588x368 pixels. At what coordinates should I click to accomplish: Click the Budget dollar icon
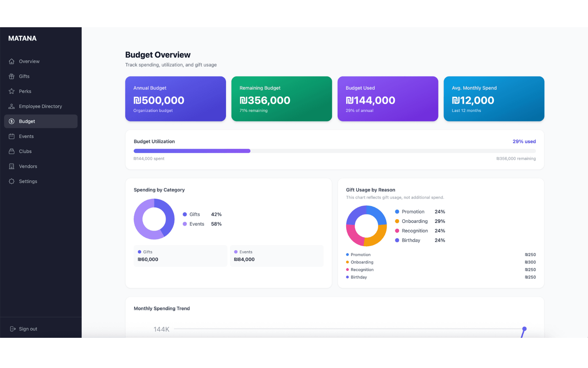coord(12,121)
